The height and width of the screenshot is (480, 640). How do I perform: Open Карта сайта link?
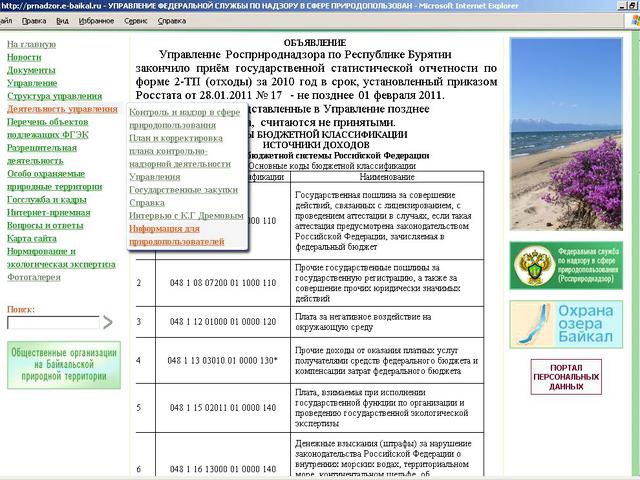pos(31,238)
